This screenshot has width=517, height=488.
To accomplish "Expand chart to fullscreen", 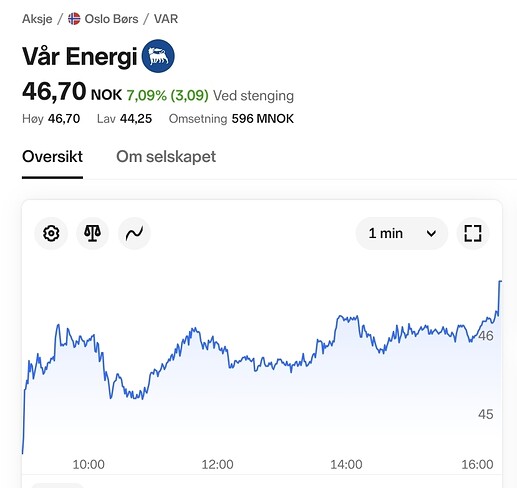I will (473, 233).
